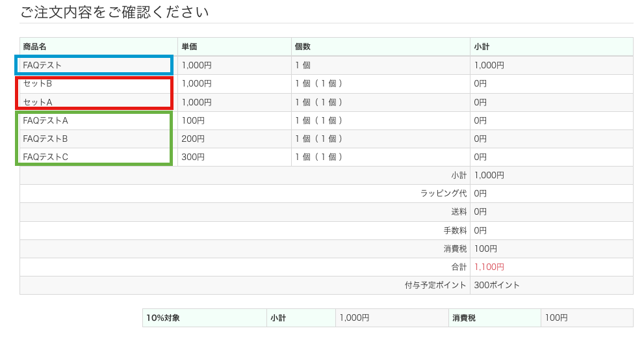
Task: Select the FAQテストC product name
Action: (x=45, y=157)
